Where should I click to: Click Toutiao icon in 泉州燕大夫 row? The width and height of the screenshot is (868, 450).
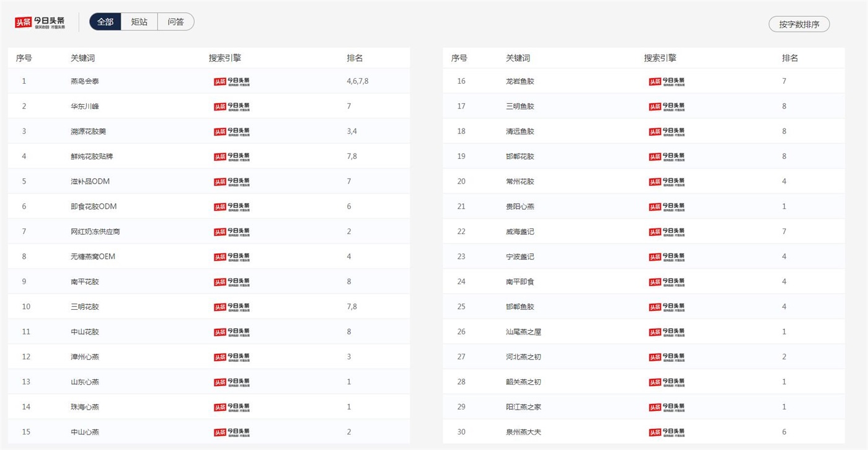(666, 432)
